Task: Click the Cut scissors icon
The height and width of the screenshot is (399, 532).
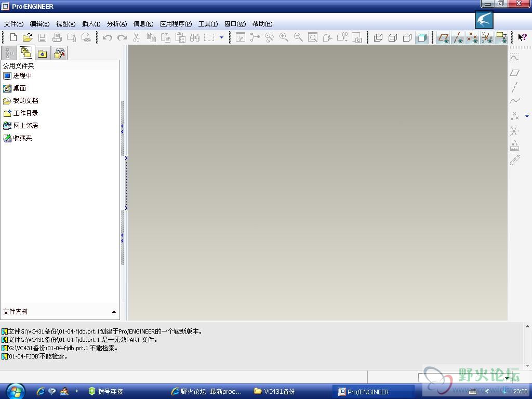Action: (x=137, y=37)
